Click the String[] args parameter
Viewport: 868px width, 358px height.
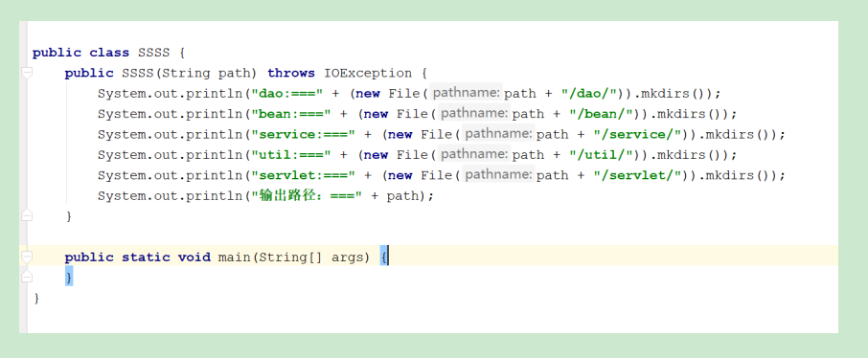311,257
